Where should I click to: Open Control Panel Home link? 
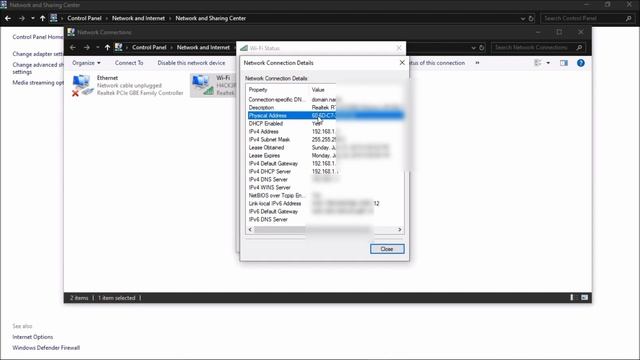(x=38, y=37)
